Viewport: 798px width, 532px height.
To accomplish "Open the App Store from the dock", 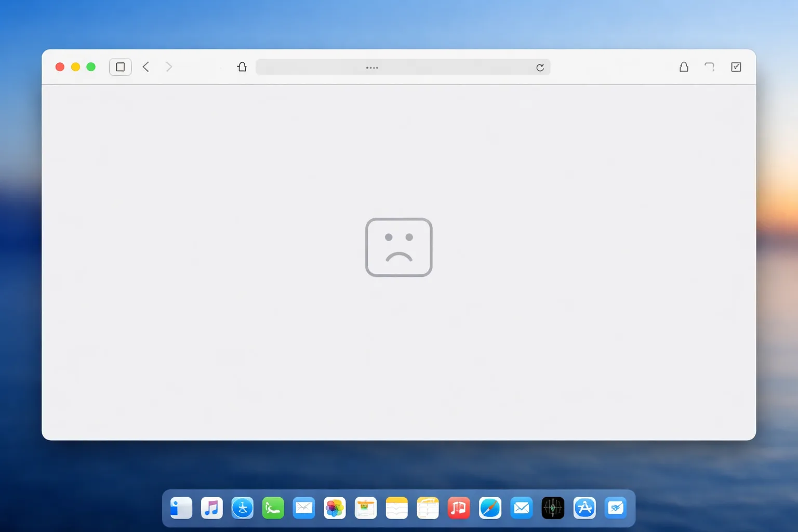I will click(584, 508).
